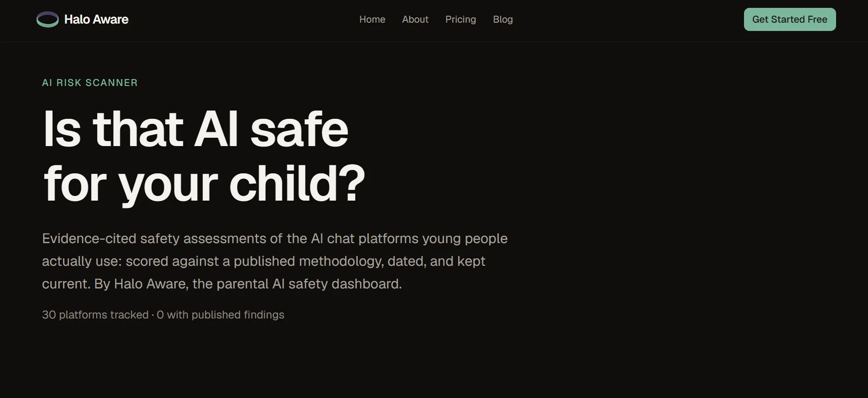Click 'dated, and kept' in the paragraph
The width and height of the screenshot is (868, 398).
[436, 261]
